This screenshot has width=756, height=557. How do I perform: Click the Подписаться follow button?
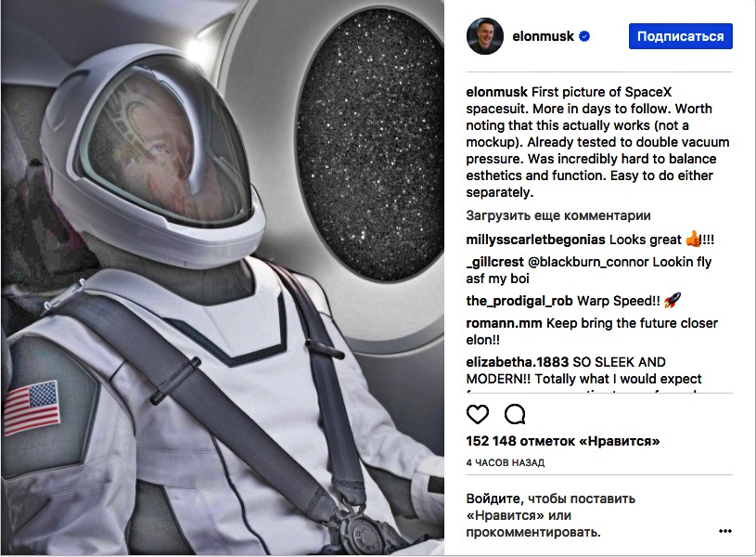[x=680, y=36]
